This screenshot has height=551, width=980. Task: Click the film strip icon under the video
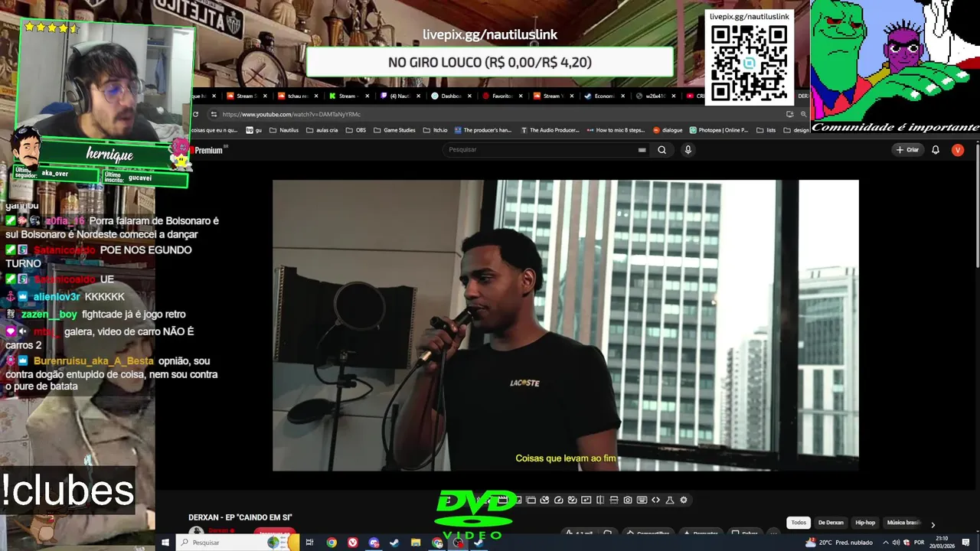pos(531,500)
